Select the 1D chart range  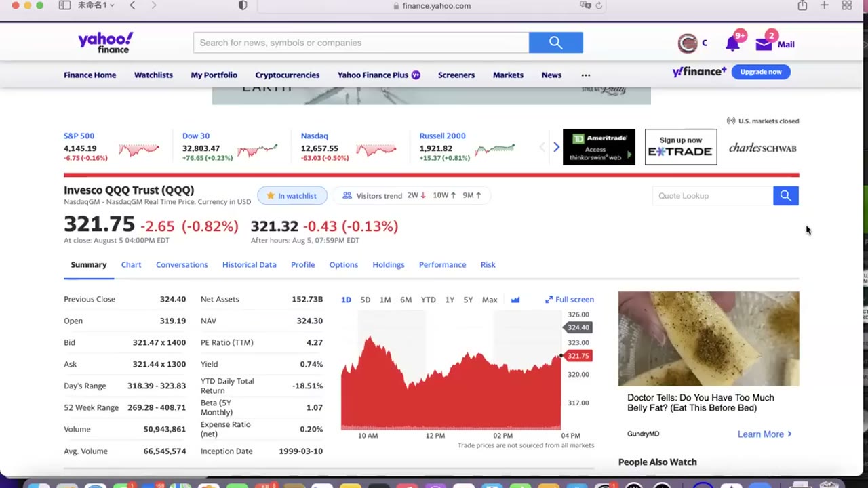click(x=346, y=300)
